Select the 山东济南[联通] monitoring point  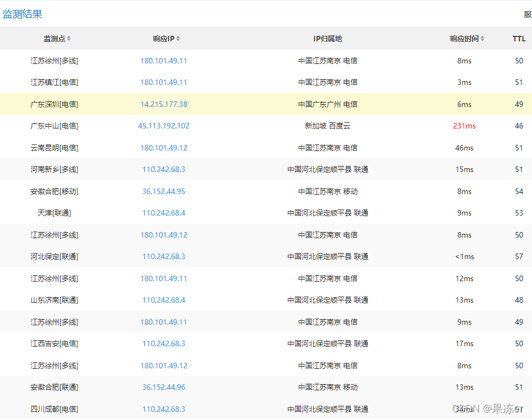(54, 300)
